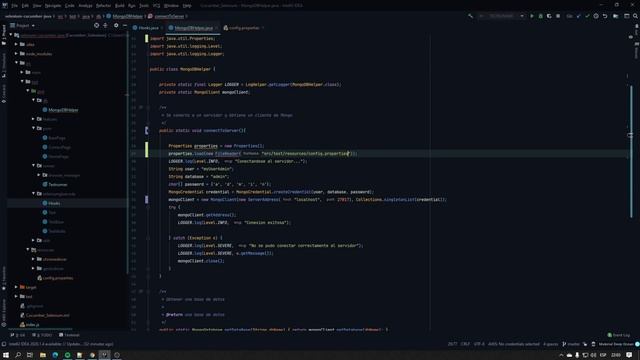Open the File menu

tap(14, 6)
